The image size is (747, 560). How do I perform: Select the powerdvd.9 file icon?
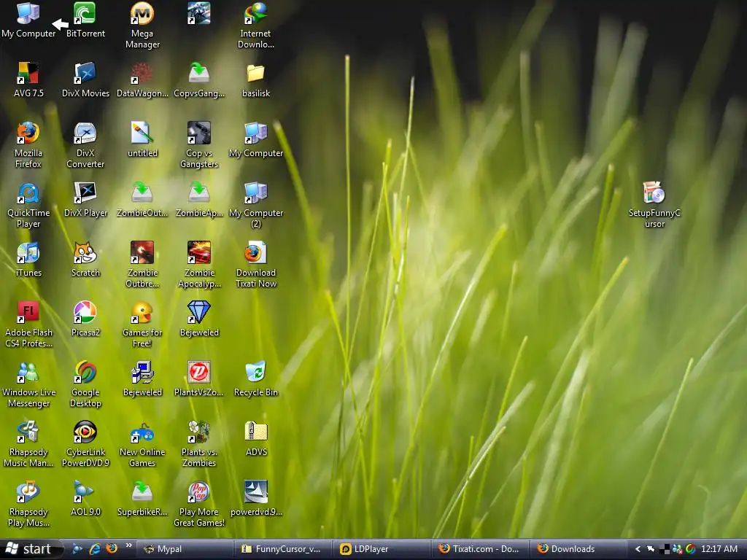256,499
